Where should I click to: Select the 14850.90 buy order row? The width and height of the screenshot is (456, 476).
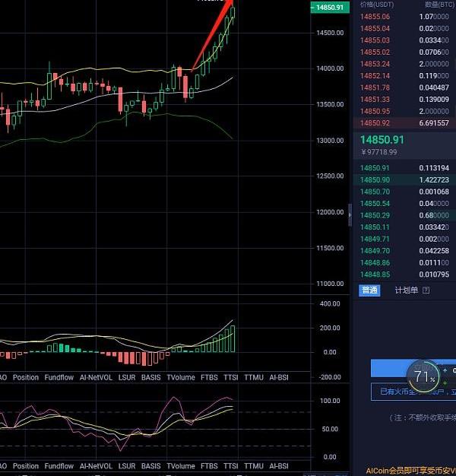(x=403, y=179)
